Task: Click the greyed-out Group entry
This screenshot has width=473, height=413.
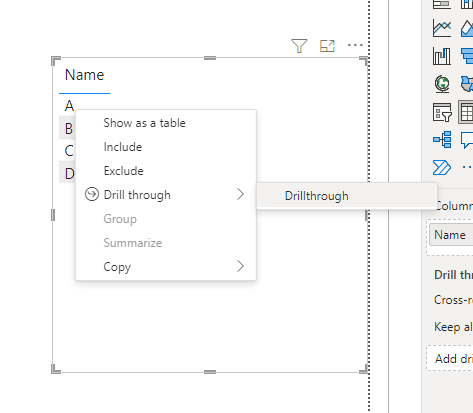Action: 166,219
